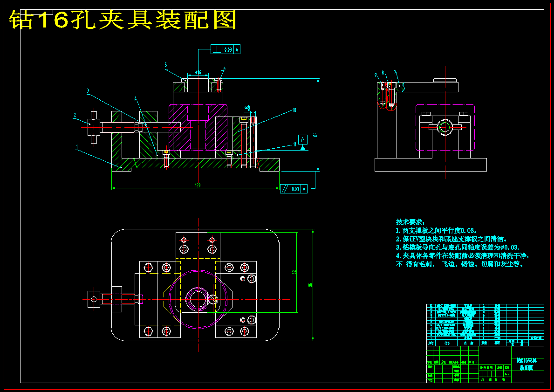Click the 129 base length dimension
The image size is (554, 392).
click(198, 185)
